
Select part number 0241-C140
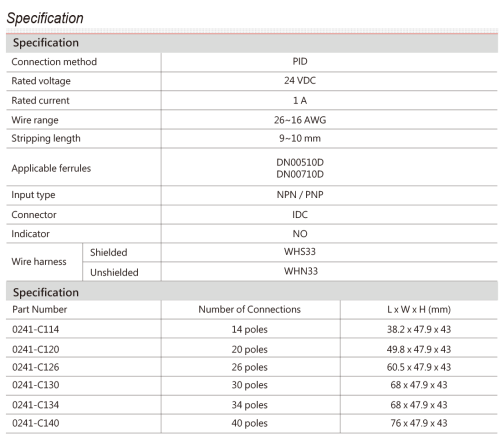tap(35, 423)
